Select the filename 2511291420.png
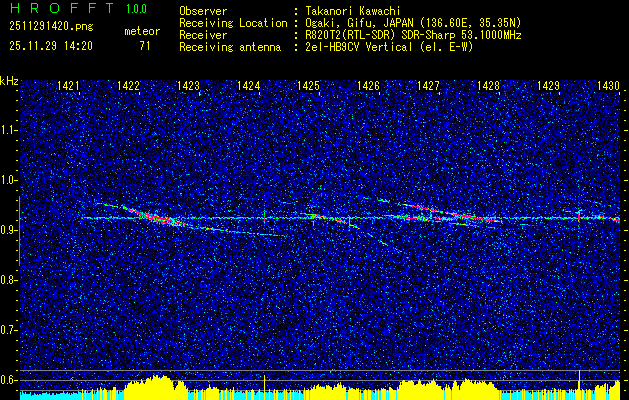This screenshot has width=629, height=400. click(x=51, y=27)
